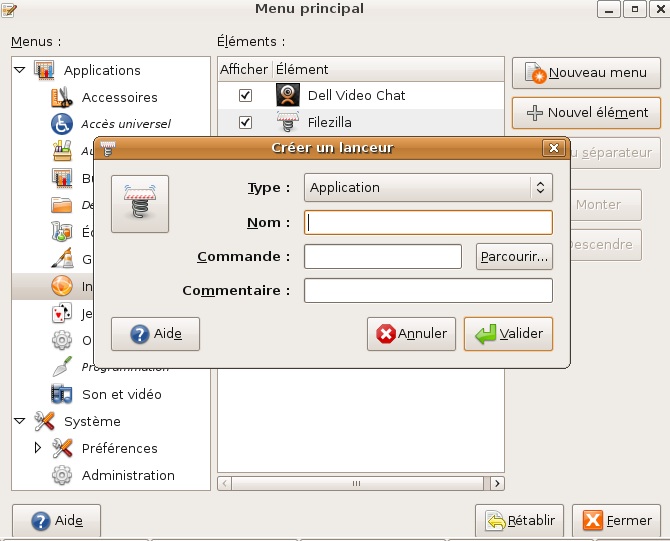Click the Dell Video Chat webcam icon
Screen dimensions: 670x541
(x=288, y=95)
